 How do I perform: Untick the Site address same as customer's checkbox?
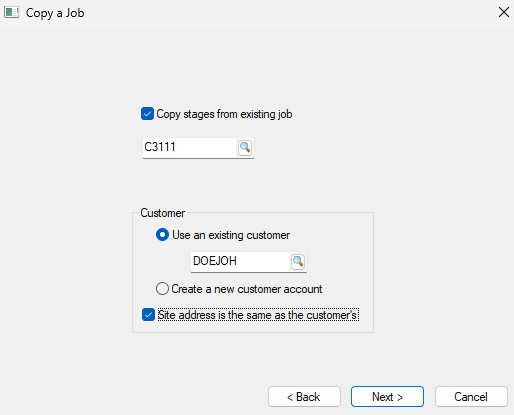click(x=148, y=315)
